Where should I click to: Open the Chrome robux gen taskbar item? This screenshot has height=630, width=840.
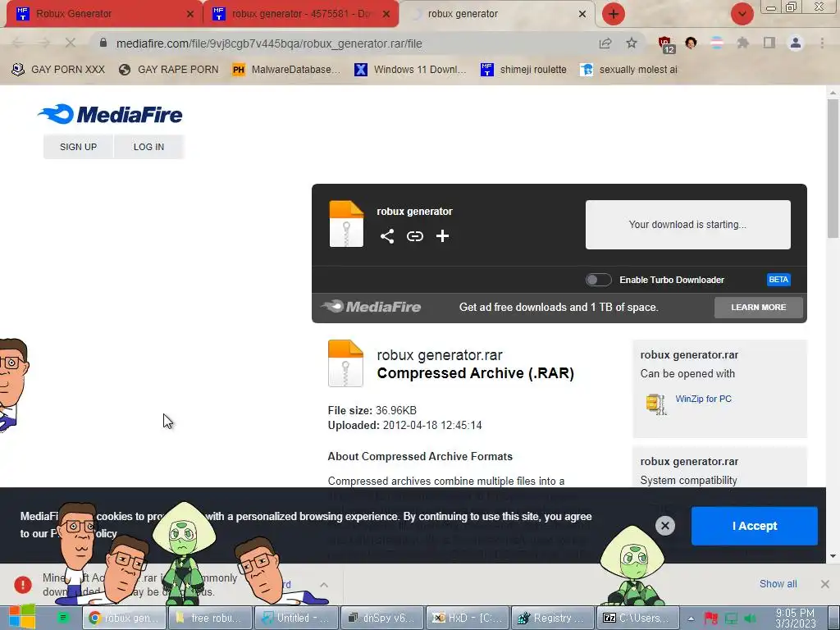(x=123, y=618)
